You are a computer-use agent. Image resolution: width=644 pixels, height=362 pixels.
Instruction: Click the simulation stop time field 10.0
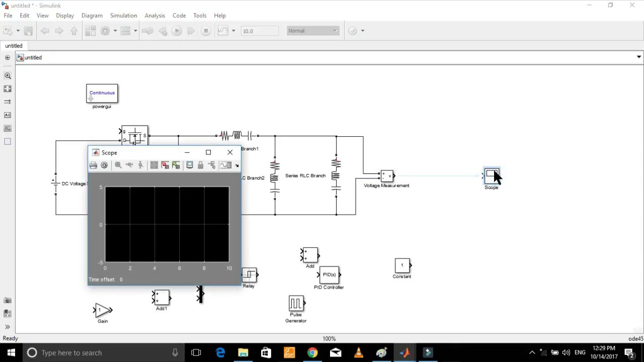click(260, 31)
